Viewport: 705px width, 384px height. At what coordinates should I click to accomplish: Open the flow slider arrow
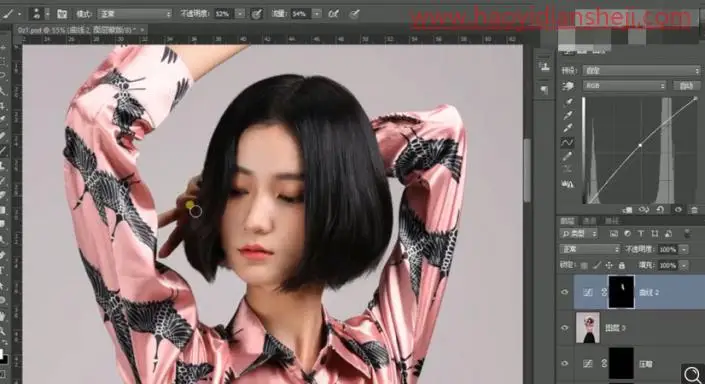[317, 14]
